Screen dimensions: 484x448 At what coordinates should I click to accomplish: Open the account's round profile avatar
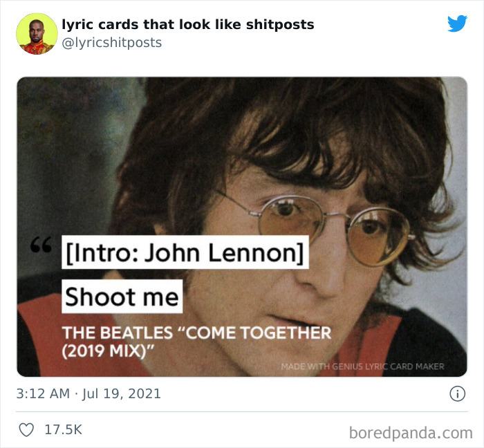(x=37, y=34)
